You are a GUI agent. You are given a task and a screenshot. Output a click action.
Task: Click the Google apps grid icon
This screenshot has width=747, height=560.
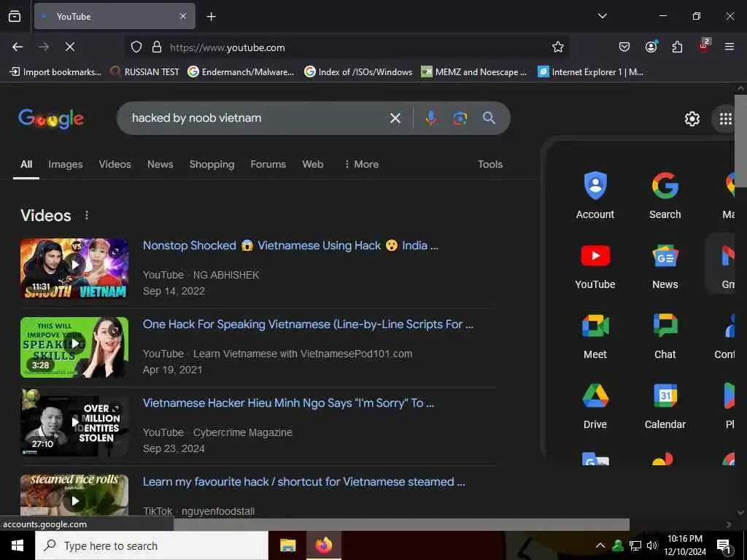pyautogui.click(x=725, y=119)
